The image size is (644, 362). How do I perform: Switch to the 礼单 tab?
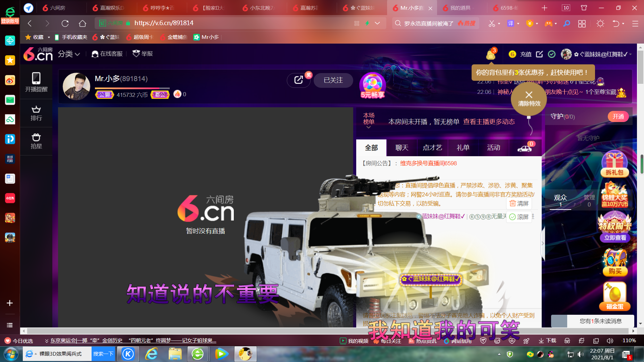click(463, 148)
